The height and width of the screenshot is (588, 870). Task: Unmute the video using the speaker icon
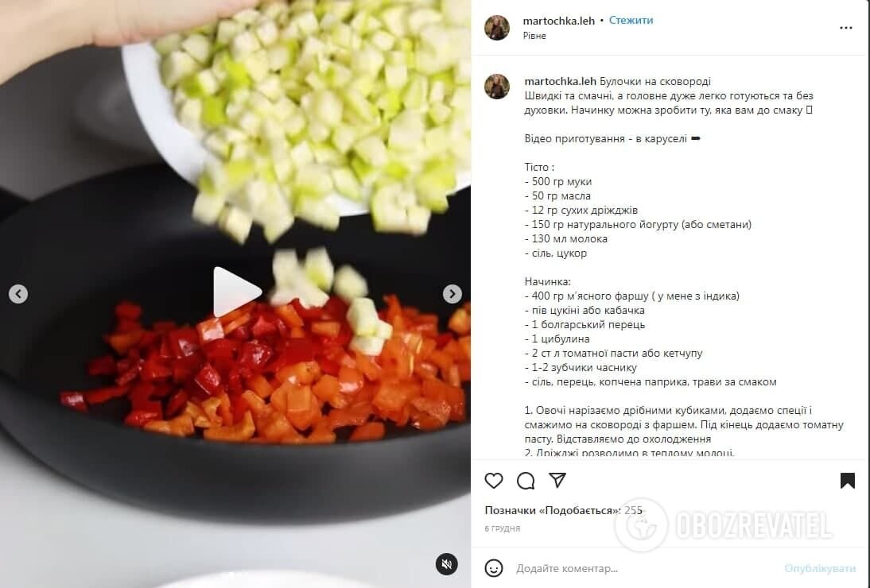447,564
